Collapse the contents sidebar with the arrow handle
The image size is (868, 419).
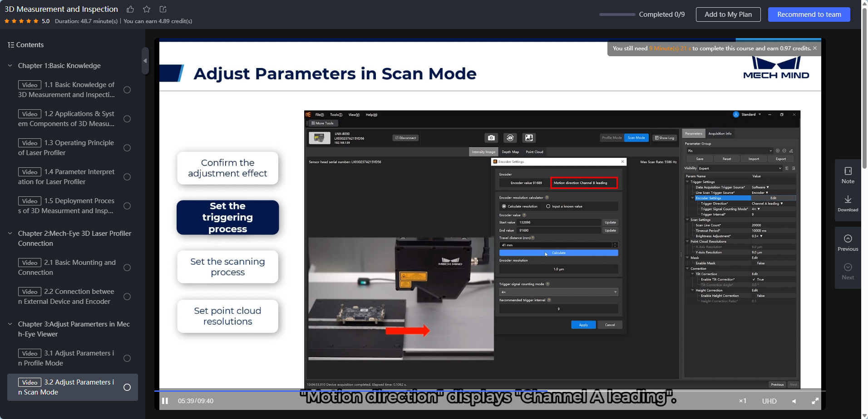point(145,61)
